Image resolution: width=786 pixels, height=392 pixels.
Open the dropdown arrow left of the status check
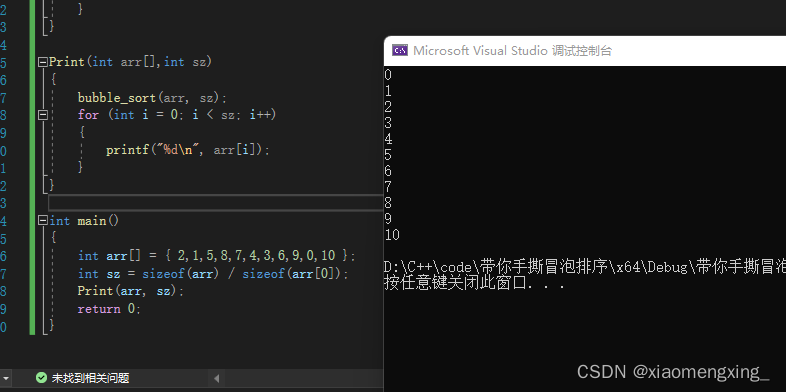point(6,378)
